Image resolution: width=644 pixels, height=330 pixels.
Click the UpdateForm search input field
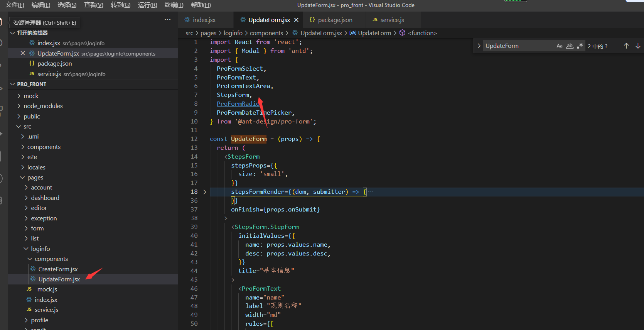point(517,46)
